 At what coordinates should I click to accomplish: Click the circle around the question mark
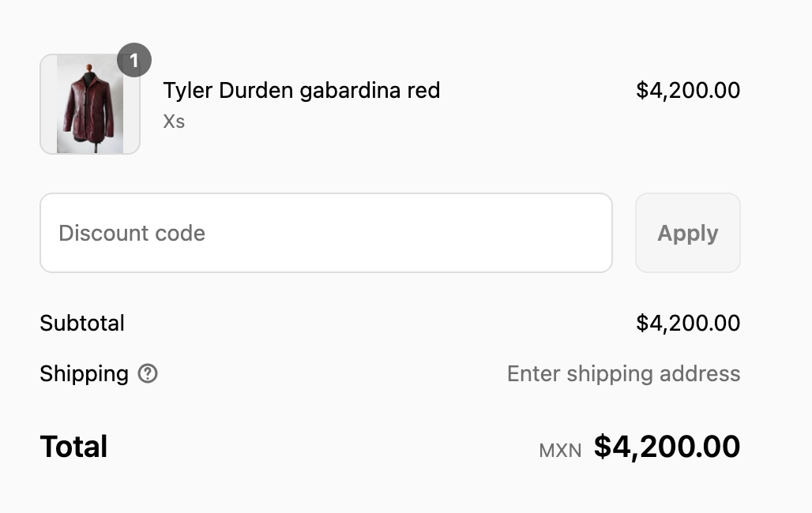coord(148,373)
